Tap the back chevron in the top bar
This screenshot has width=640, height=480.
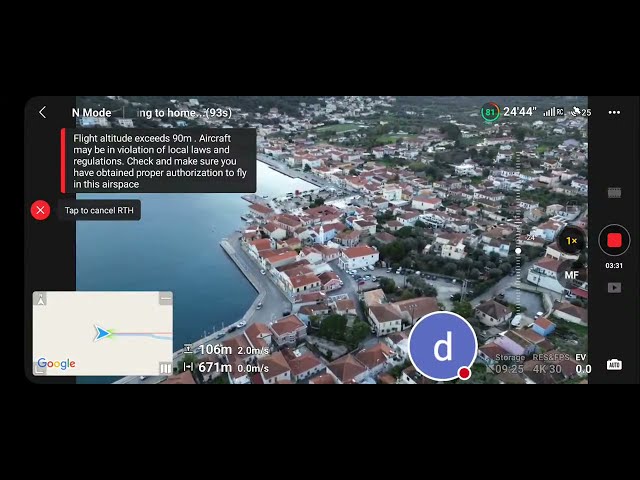tap(42, 112)
